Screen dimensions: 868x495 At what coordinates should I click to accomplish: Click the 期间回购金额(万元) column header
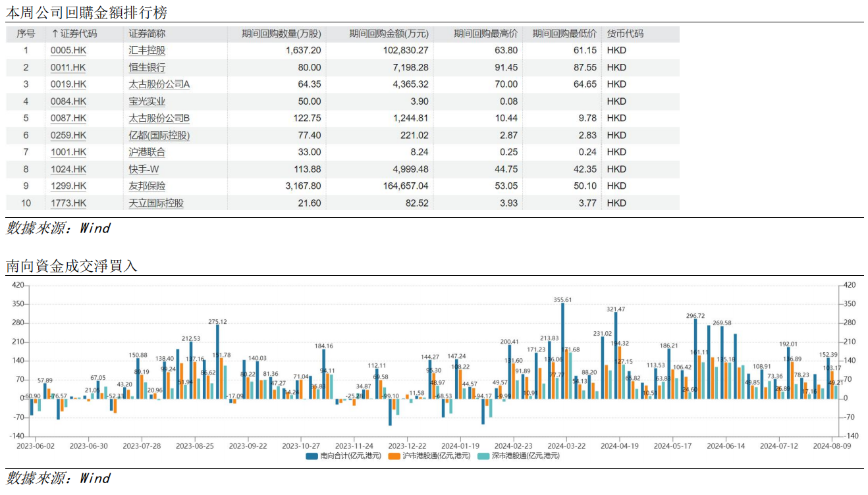tap(389, 34)
